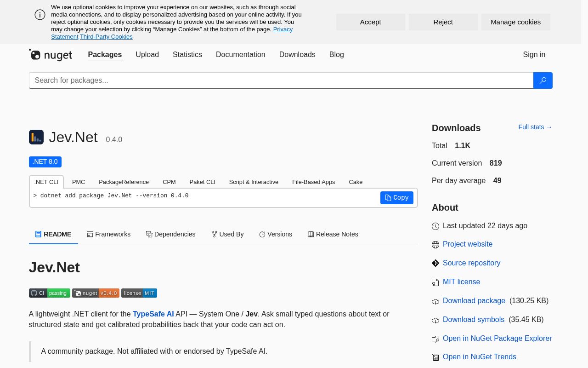Viewport: 588px width, 368px height.
Task: Open the Upload menu item
Action: click(147, 55)
